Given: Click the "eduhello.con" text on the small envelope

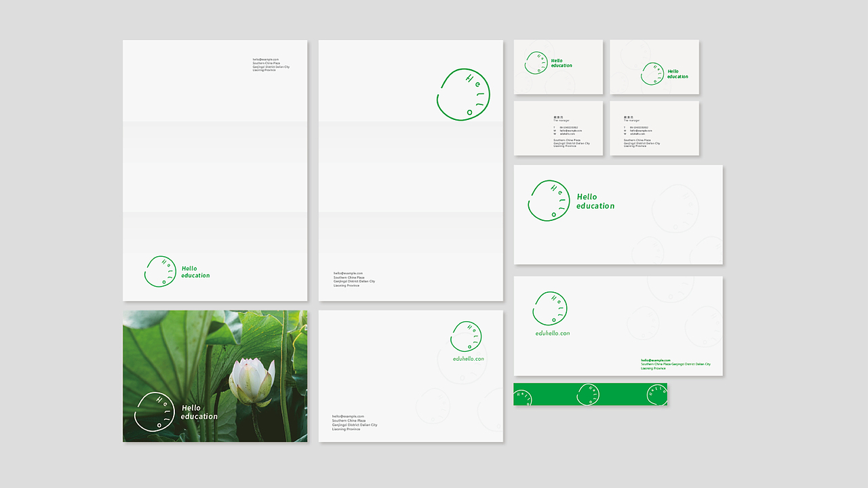Looking at the screenshot, I should tap(469, 359).
